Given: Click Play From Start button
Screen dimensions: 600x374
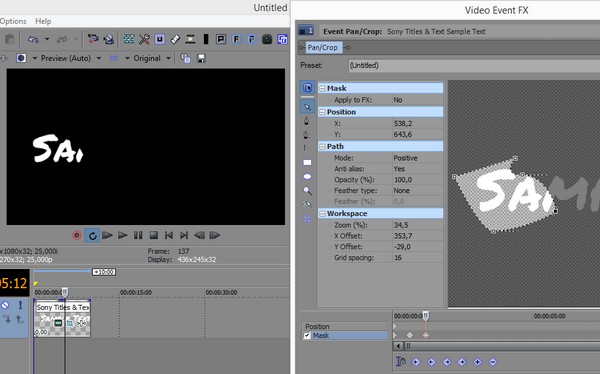Looking at the screenshot, I should pos(108,235).
